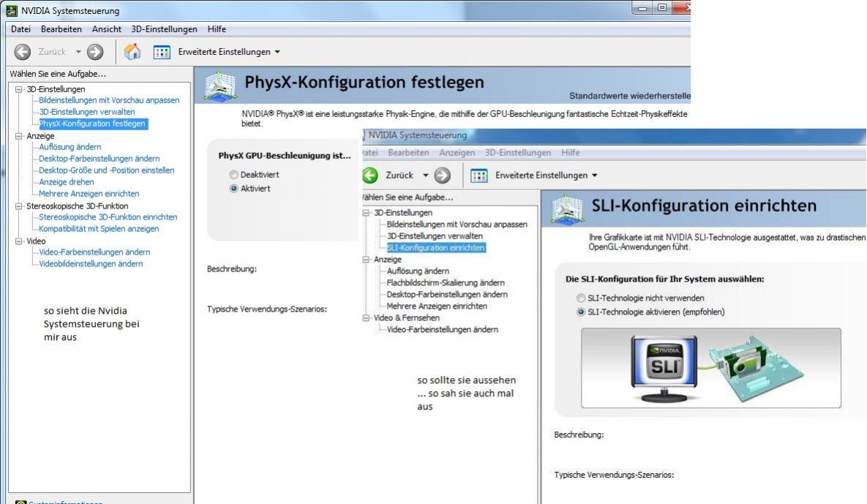Select the 'SLI-Konfiguration einrichten' tree item
Image resolution: width=867 pixels, height=504 pixels.
coord(436,247)
